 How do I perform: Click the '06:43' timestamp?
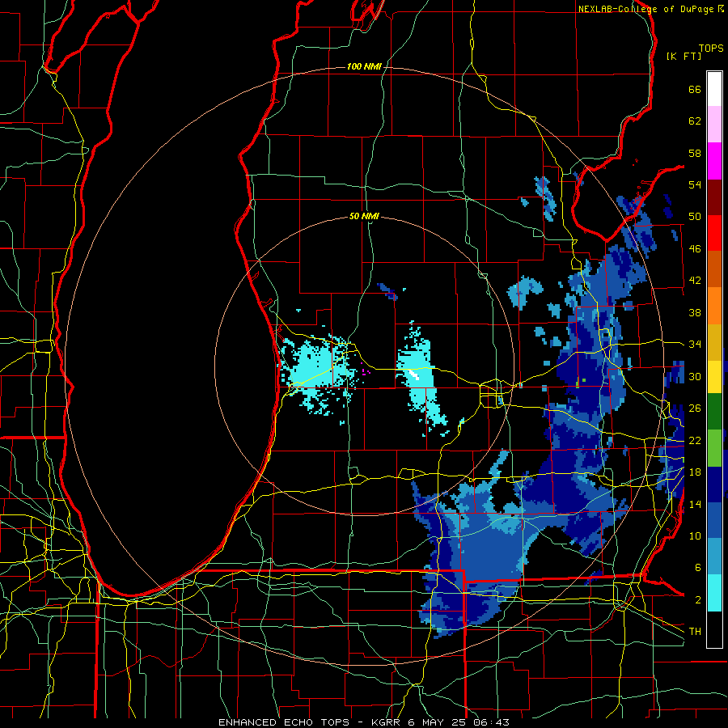[491, 722]
